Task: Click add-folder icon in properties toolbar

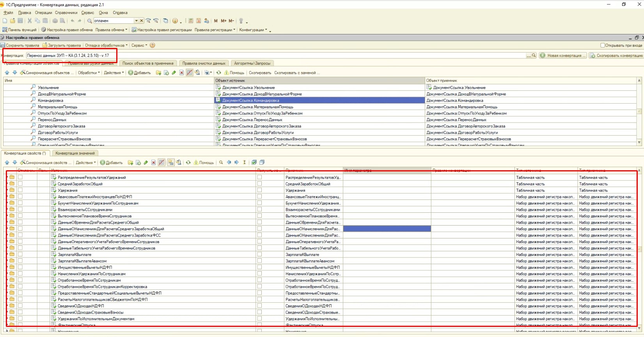Action: pos(130,162)
